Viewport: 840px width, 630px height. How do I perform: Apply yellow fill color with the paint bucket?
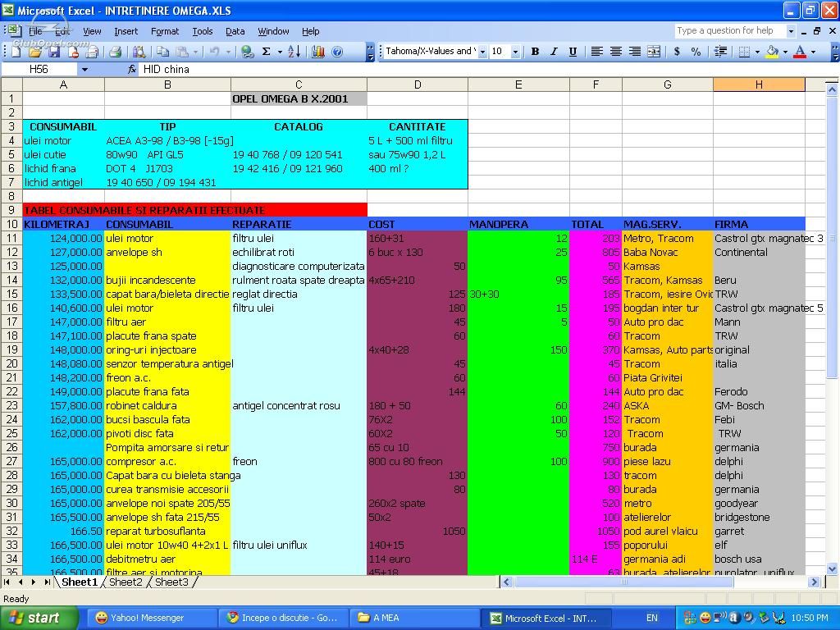pos(772,52)
